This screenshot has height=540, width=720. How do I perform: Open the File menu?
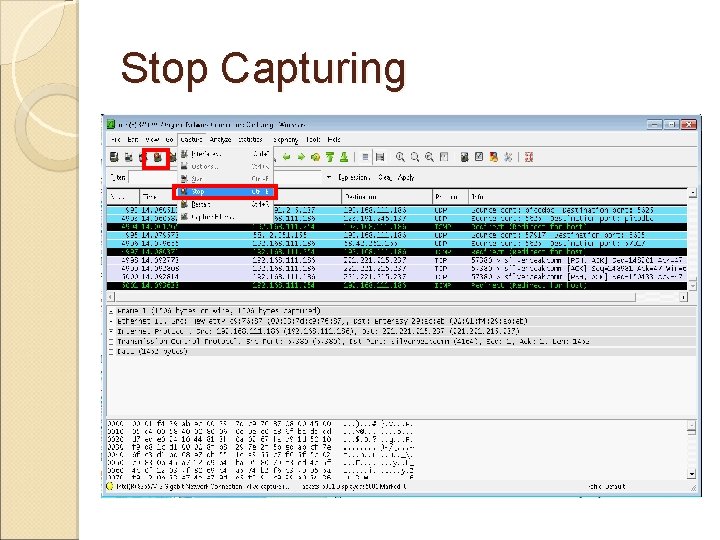pyautogui.click(x=115, y=139)
